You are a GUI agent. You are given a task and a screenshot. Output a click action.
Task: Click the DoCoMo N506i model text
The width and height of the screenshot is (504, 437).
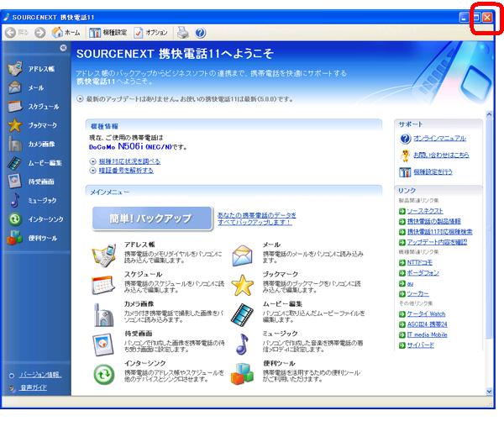pyautogui.click(x=130, y=146)
